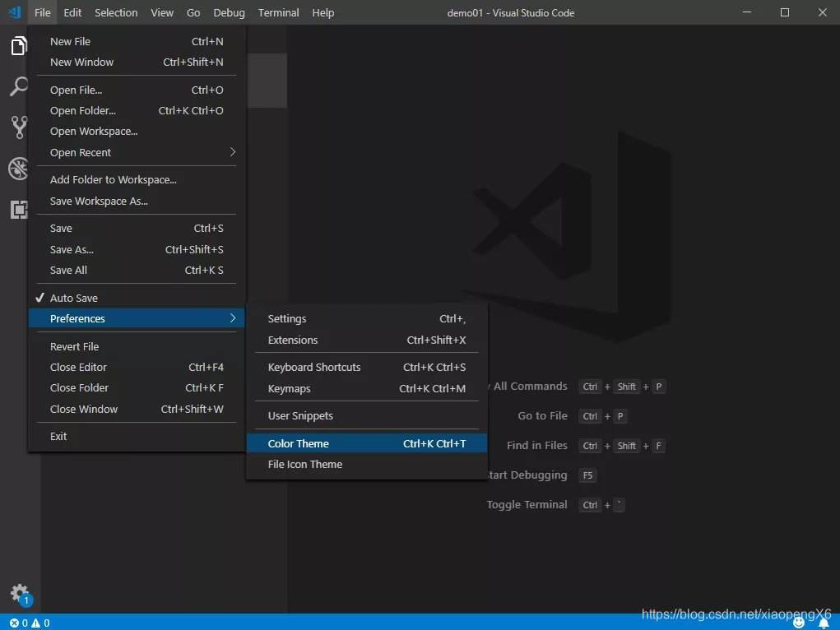The height and width of the screenshot is (630, 840).
Task: Click Save All menu entry
Action: tap(137, 271)
